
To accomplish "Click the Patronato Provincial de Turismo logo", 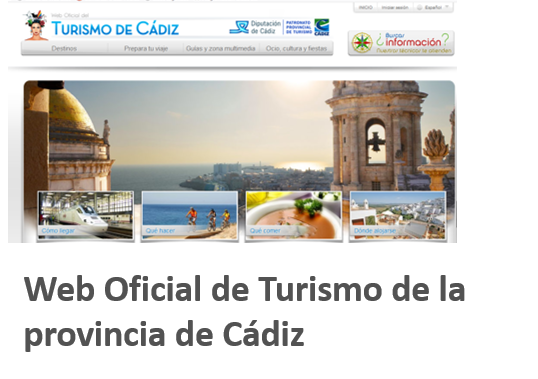I will click(x=299, y=27).
